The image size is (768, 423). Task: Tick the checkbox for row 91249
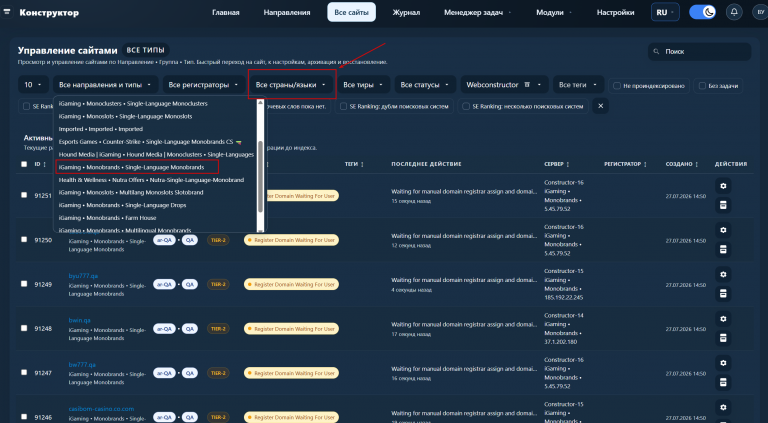[24, 284]
